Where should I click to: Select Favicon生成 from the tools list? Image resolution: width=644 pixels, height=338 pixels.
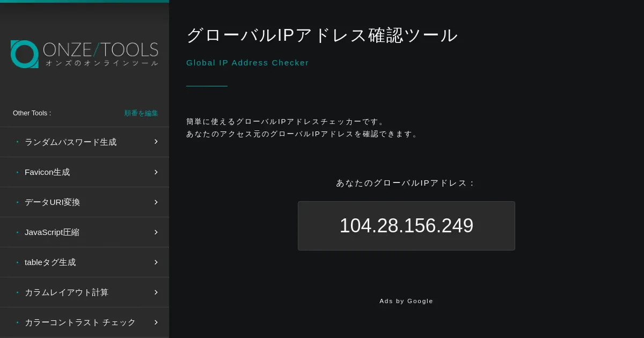click(47, 172)
